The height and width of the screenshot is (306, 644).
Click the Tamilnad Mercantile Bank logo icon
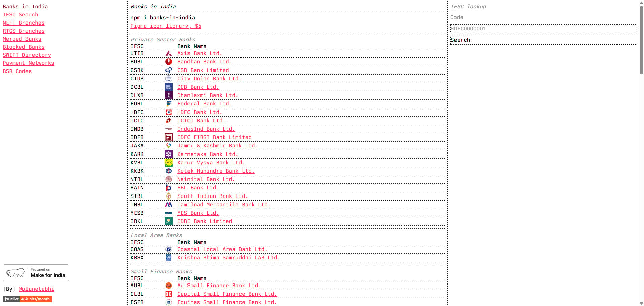[x=169, y=205]
